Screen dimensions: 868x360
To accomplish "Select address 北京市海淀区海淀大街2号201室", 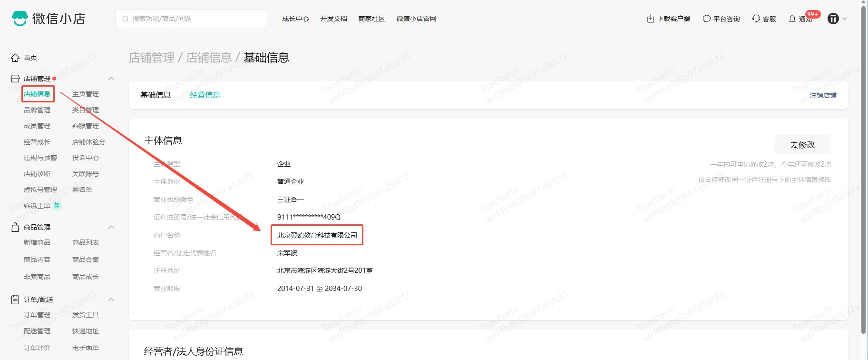I will pos(325,270).
